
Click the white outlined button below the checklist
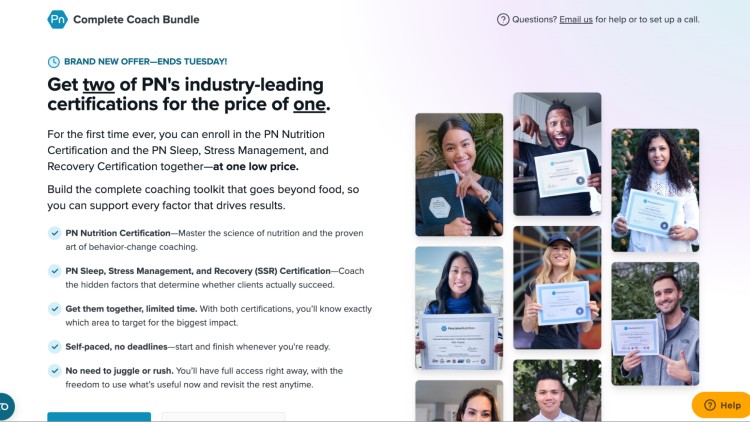[x=223, y=417]
